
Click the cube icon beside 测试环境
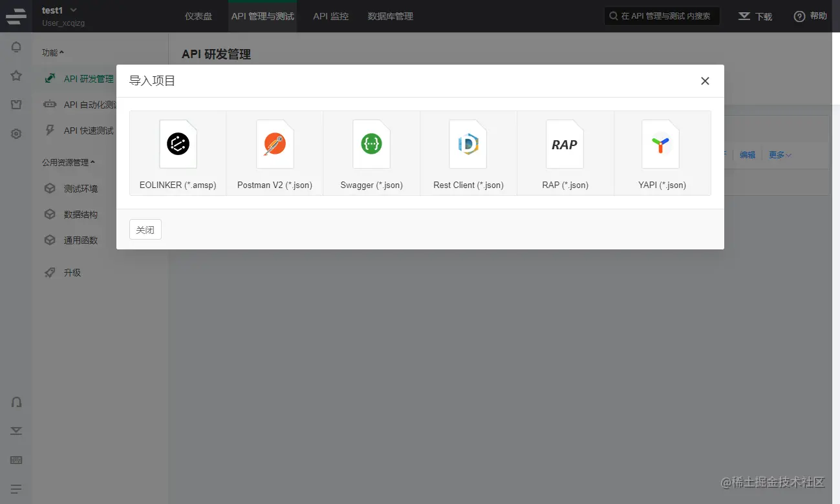coord(49,189)
